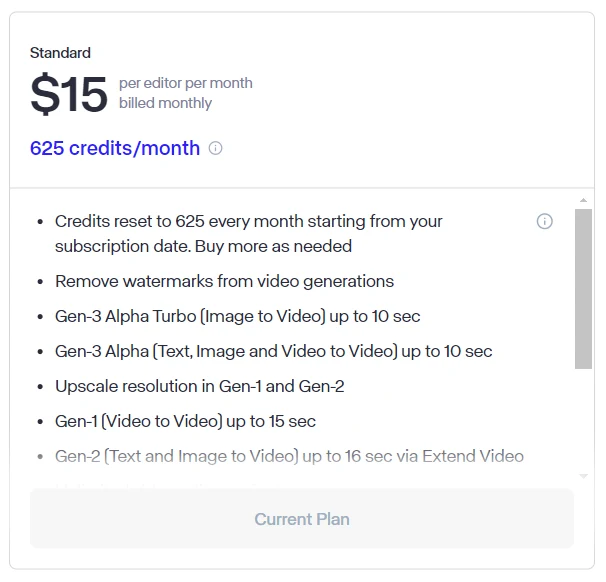The image size is (606, 582).
Task: Click the scrollbar track below the thumb
Action: tap(583, 419)
